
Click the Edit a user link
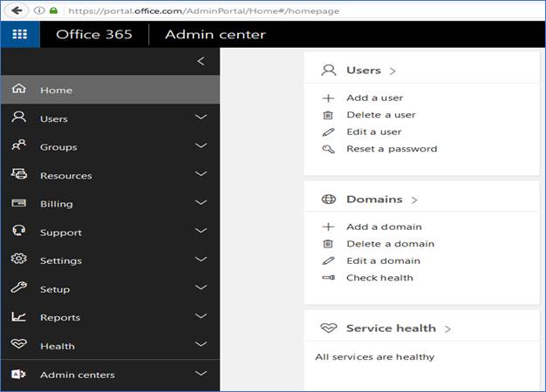coord(374,132)
